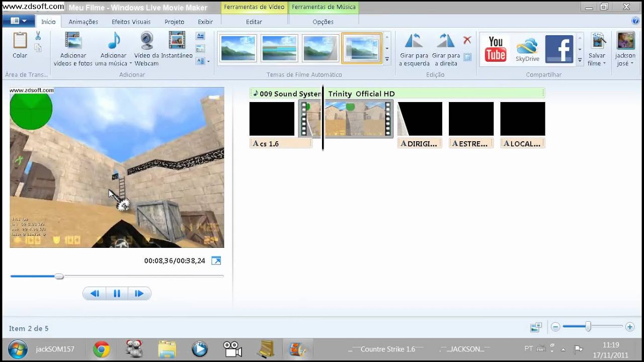Image resolution: width=644 pixels, height=362 pixels.
Task: Click the preview seek slider handle
Action: point(59,276)
